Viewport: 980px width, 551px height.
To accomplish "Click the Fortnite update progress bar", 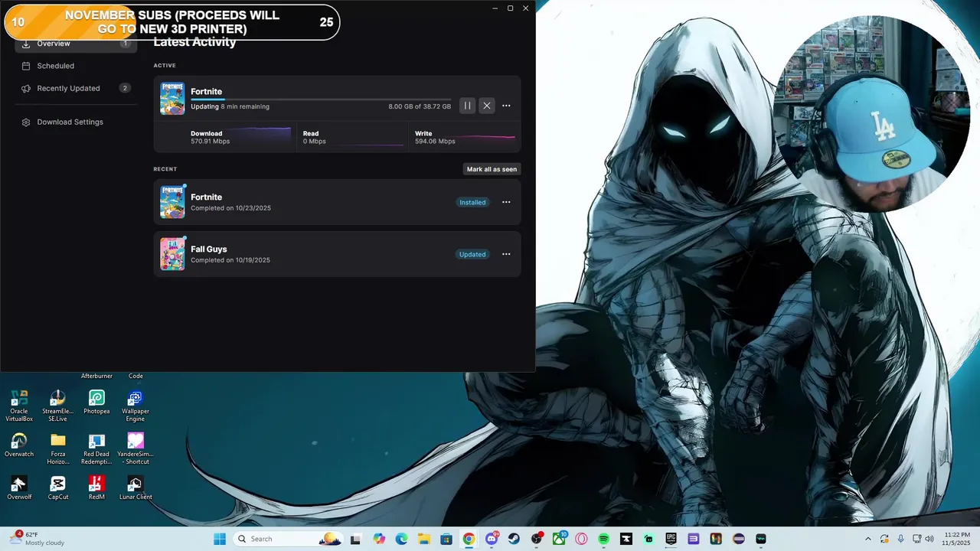I will (x=321, y=99).
